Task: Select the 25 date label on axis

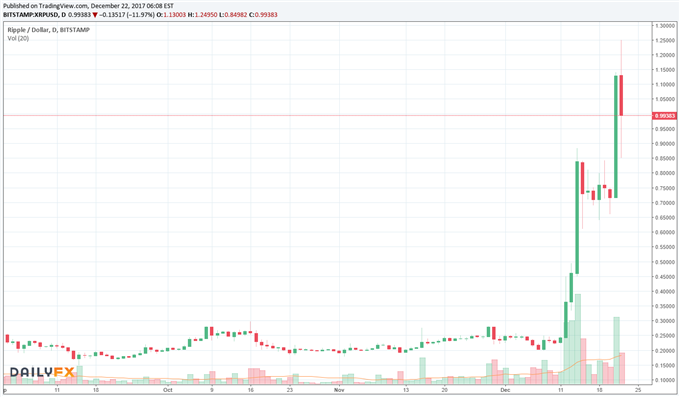Action: 638,390
